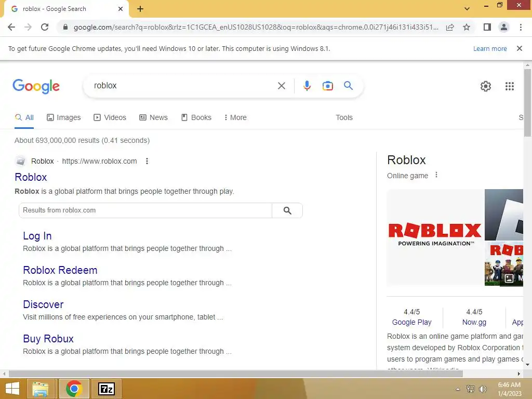Click the Results from roblox.com field
Image resolution: width=532 pixels, height=399 pixels.
pyautogui.click(x=145, y=210)
